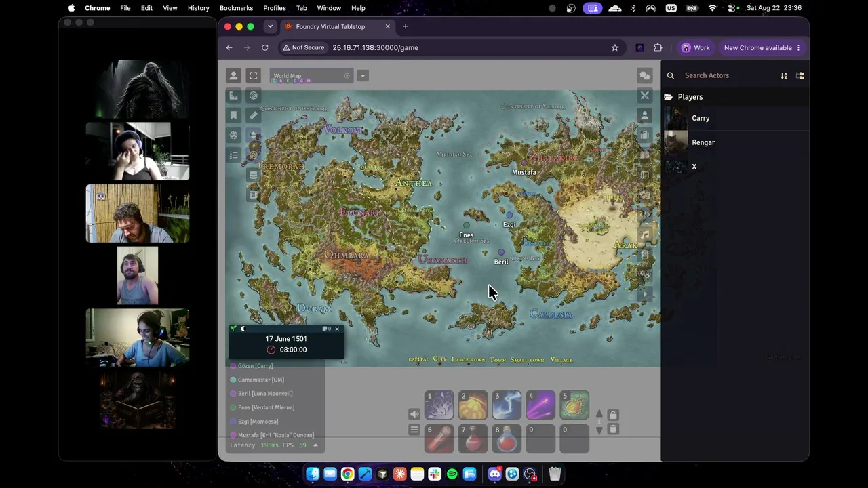The image size is (868, 488).
Task: Select empty hotbar slot 9
Action: [x=541, y=439]
